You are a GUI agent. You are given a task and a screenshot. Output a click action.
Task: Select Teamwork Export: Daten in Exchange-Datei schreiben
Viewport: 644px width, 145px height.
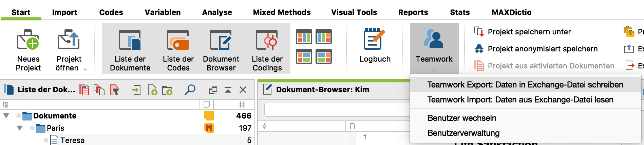(x=525, y=85)
